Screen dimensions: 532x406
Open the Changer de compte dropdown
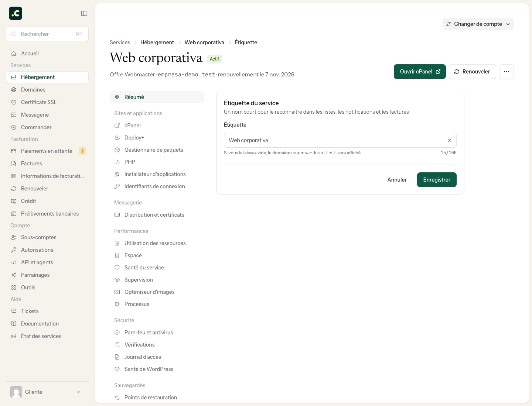click(x=478, y=24)
